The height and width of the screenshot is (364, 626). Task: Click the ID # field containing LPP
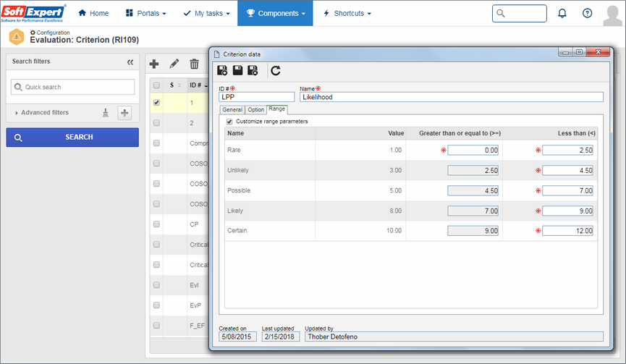[257, 97]
